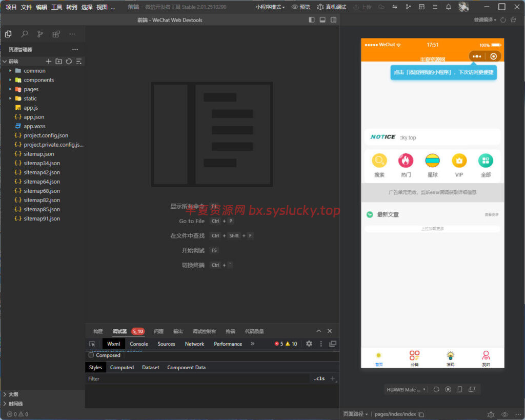Open debugger settings gear icon
Image resolution: width=525 pixels, height=420 pixels.
tap(309, 344)
